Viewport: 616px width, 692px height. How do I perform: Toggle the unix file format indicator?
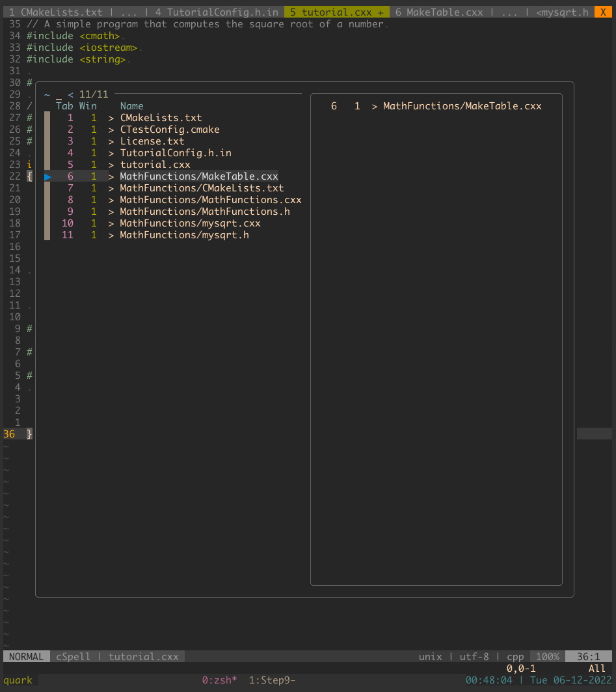431,656
